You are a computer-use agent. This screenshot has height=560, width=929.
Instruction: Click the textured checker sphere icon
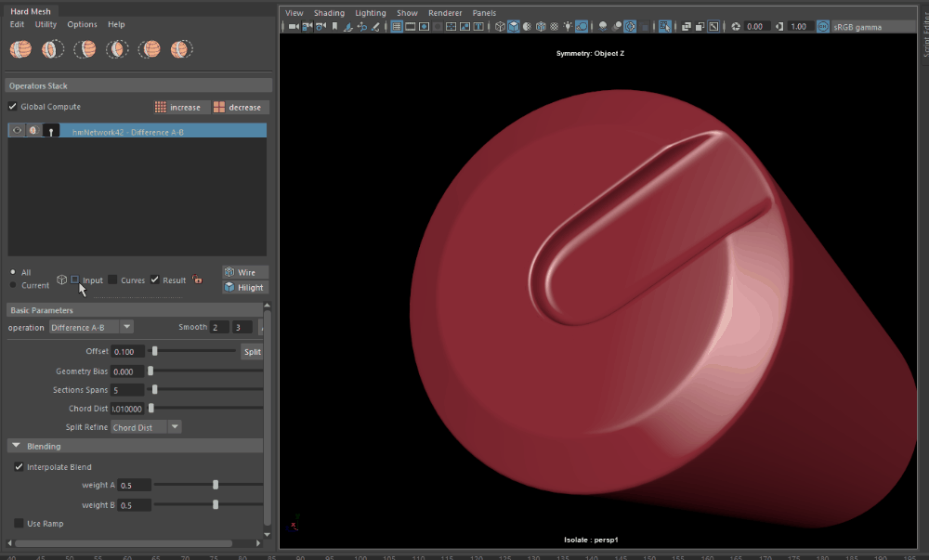point(554,27)
